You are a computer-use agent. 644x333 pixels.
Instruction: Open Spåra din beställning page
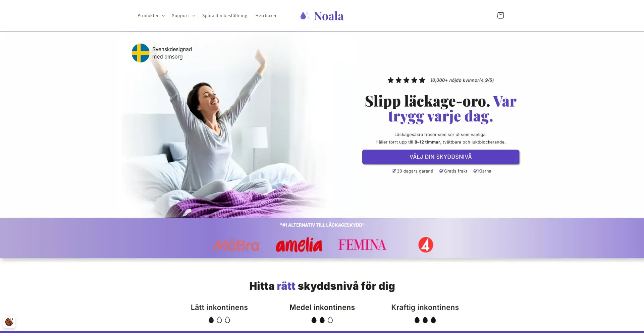coord(225,16)
